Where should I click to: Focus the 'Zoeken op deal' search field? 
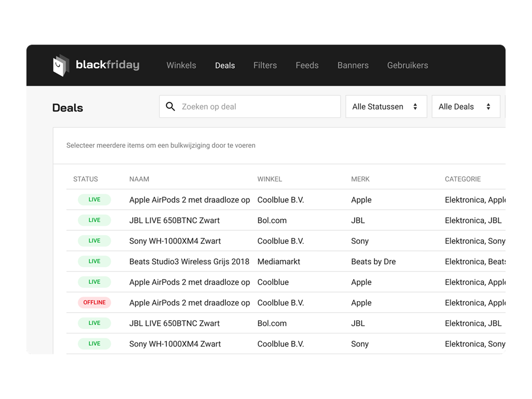[250, 107]
